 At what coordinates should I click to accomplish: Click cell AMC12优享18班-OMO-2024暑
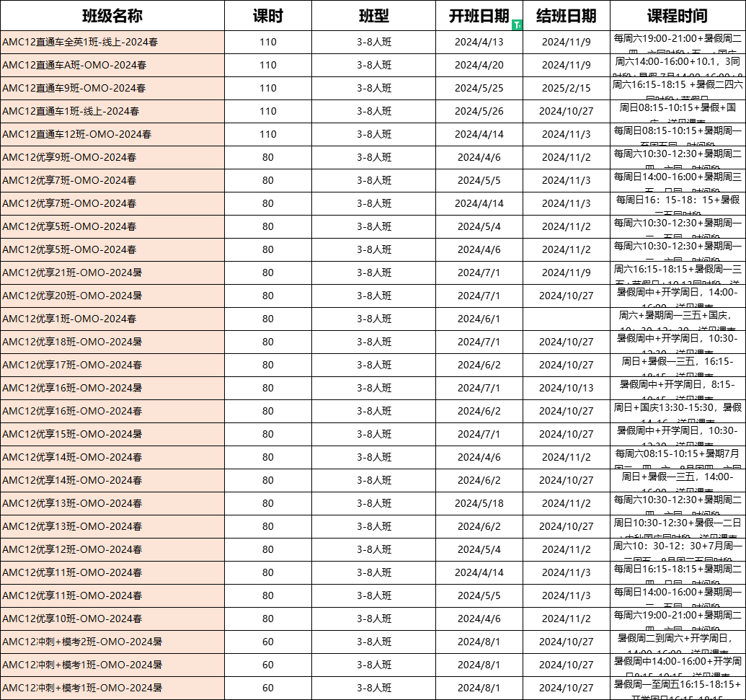(112, 342)
